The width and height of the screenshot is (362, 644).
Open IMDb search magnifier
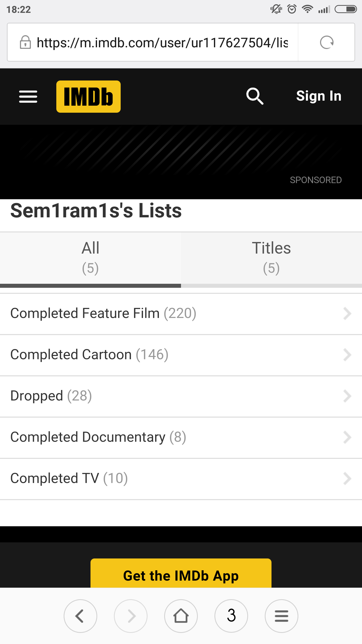pyautogui.click(x=255, y=96)
